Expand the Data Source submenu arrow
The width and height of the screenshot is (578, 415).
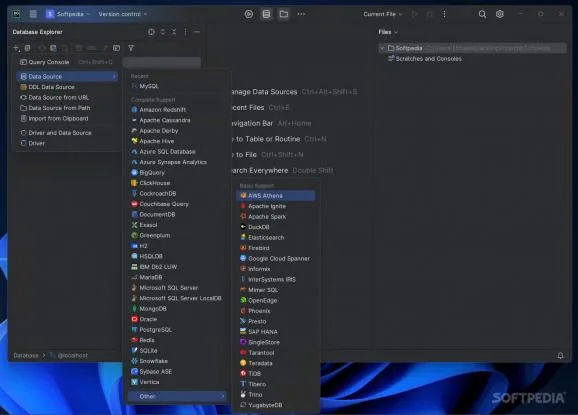coord(114,76)
